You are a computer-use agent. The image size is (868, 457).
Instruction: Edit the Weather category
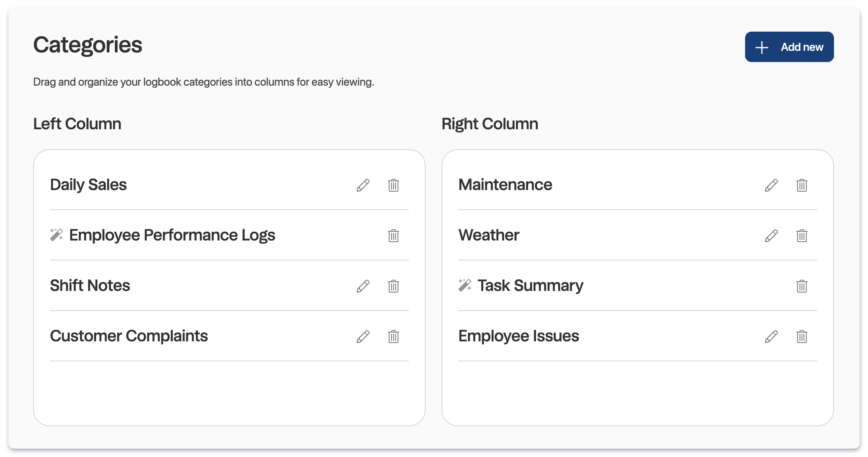tap(771, 236)
